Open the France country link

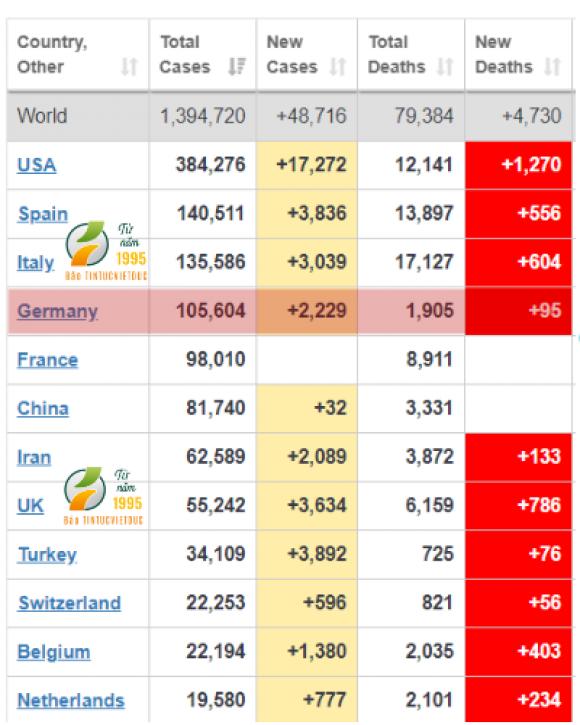48,360
